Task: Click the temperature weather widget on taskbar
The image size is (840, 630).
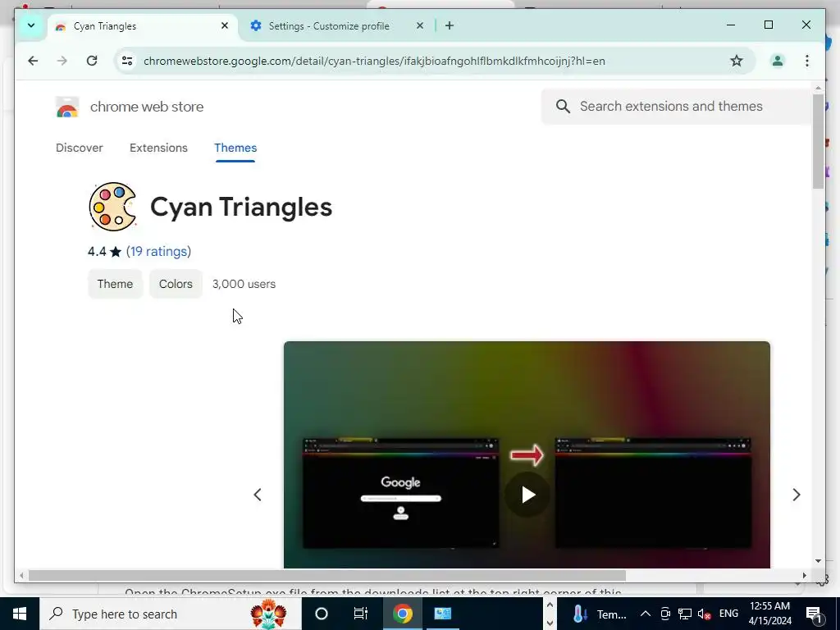Action: tap(599, 614)
